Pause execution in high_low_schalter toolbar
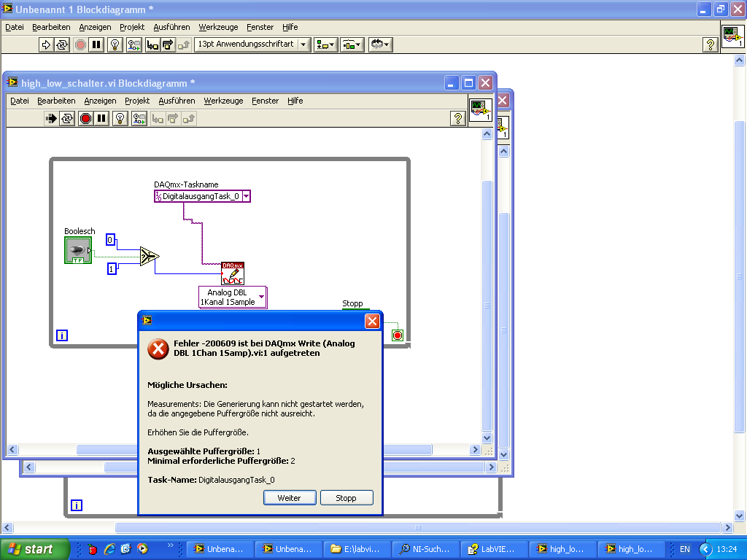This screenshot has height=560, width=747. [x=101, y=119]
